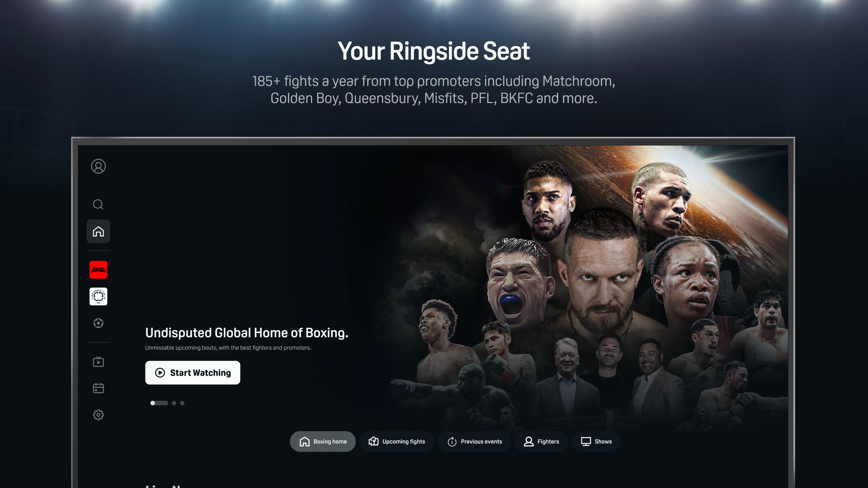Open the Previous events tab
Viewport: 868px width, 488px height.
[474, 441]
